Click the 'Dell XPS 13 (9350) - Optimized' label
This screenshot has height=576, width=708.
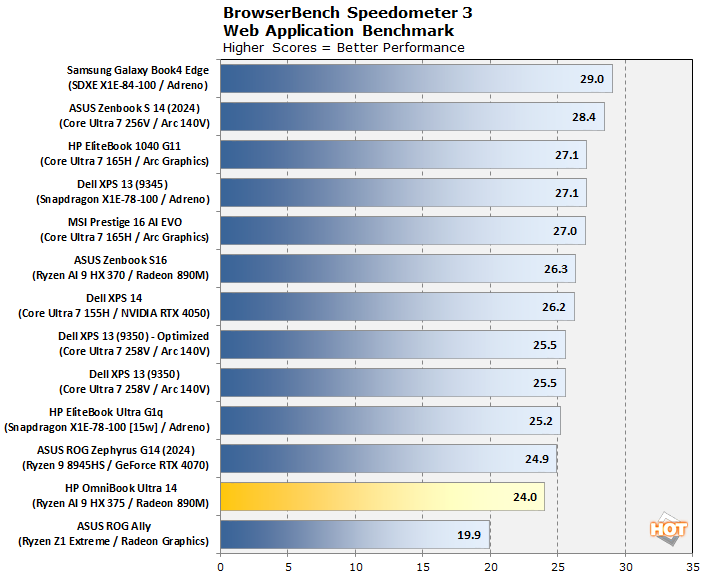point(133,336)
